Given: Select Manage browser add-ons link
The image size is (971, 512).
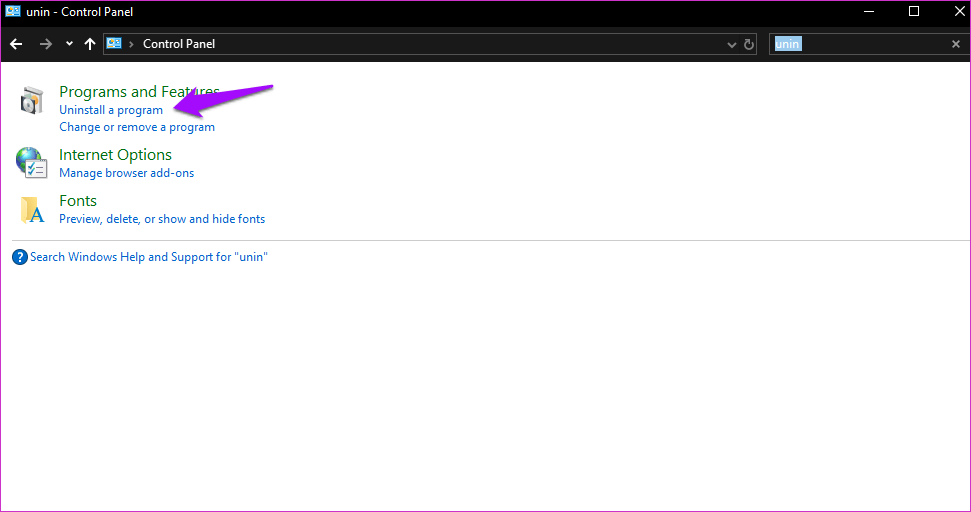Looking at the screenshot, I should pos(126,173).
